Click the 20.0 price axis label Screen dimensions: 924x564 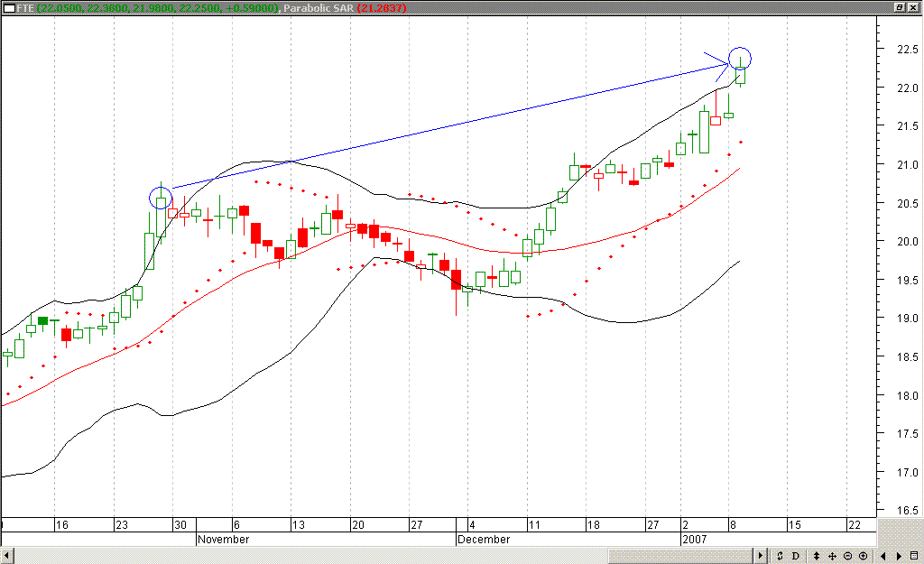[908, 242]
